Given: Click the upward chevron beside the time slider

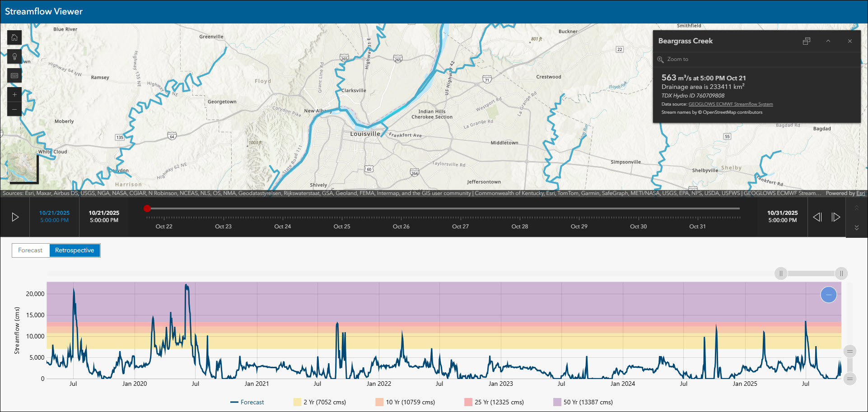Looking at the screenshot, I should coord(857,208).
